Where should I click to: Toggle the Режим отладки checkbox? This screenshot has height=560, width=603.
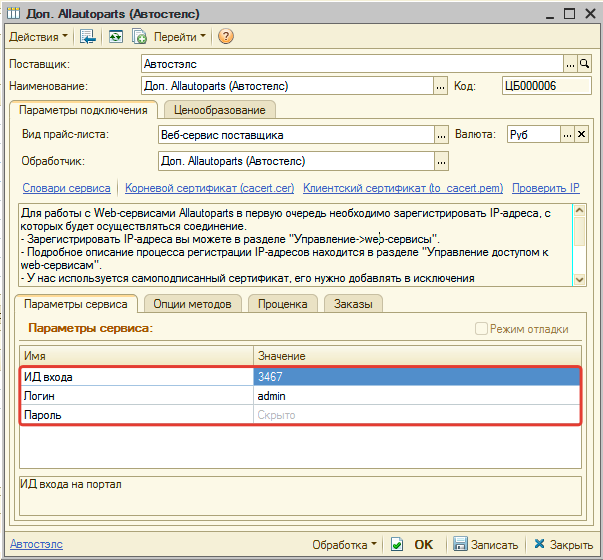pos(481,329)
